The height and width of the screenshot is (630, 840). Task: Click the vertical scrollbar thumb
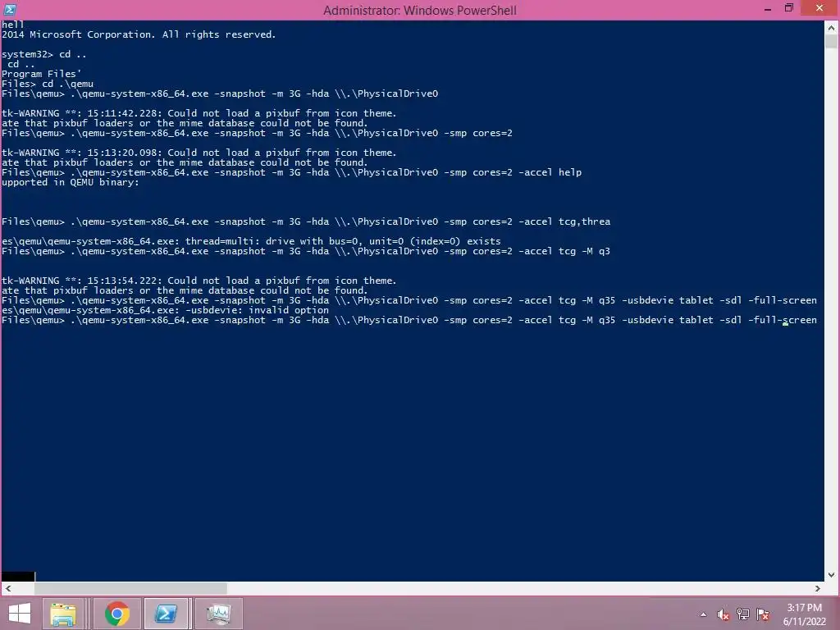[832, 41]
